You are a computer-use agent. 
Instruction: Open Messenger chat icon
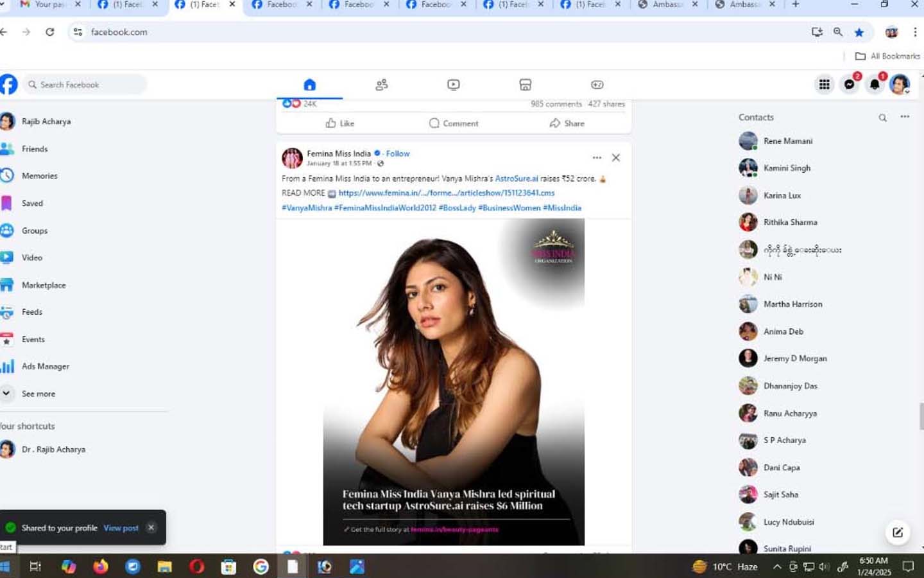pyautogui.click(x=850, y=85)
